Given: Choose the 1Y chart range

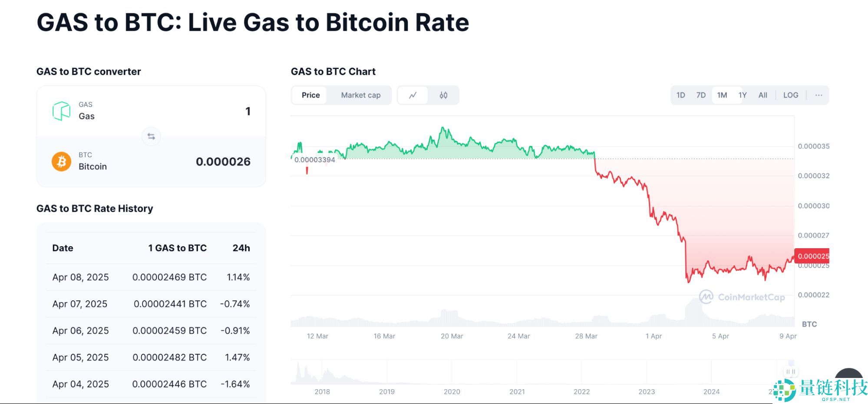Looking at the screenshot, I should [743, 95].
